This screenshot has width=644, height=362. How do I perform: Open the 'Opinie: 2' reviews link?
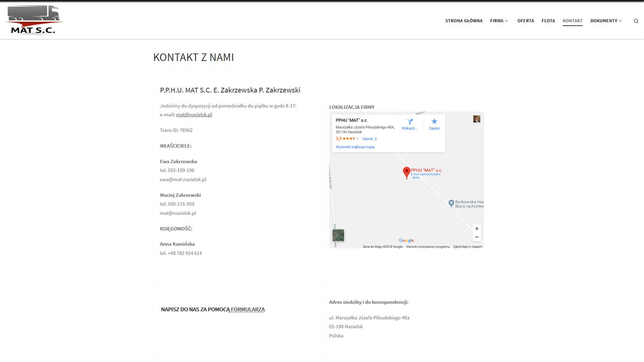[x=369, y=139]
